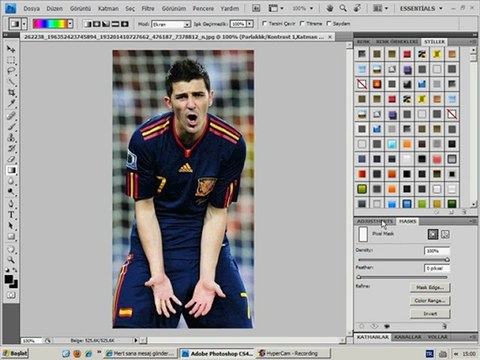Open the View Extras dropdown
The width and height of the screenshot is (480, 360).
tap(276, 8)
